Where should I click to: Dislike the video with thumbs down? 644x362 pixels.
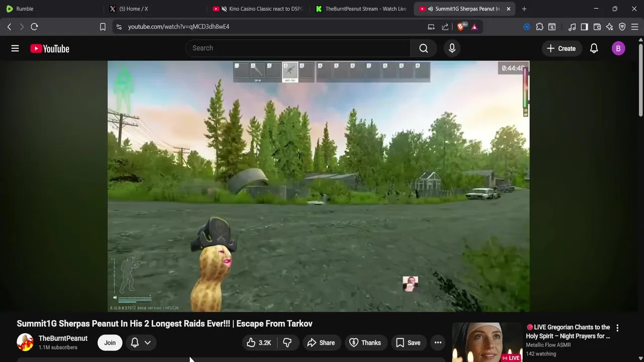(287, 343)
